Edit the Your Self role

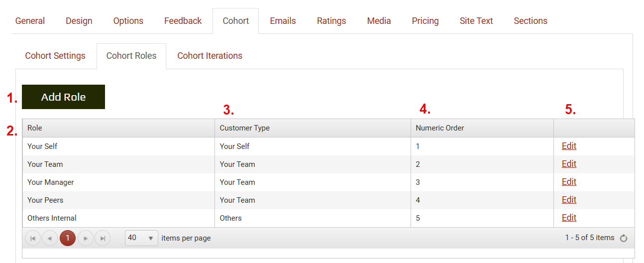point(569,146)
